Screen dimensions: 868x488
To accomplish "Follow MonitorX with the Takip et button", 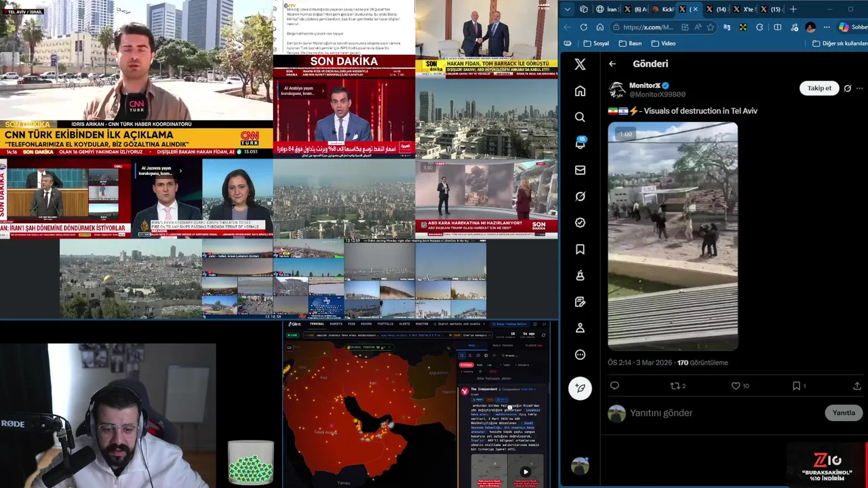I will coord(819,88).
